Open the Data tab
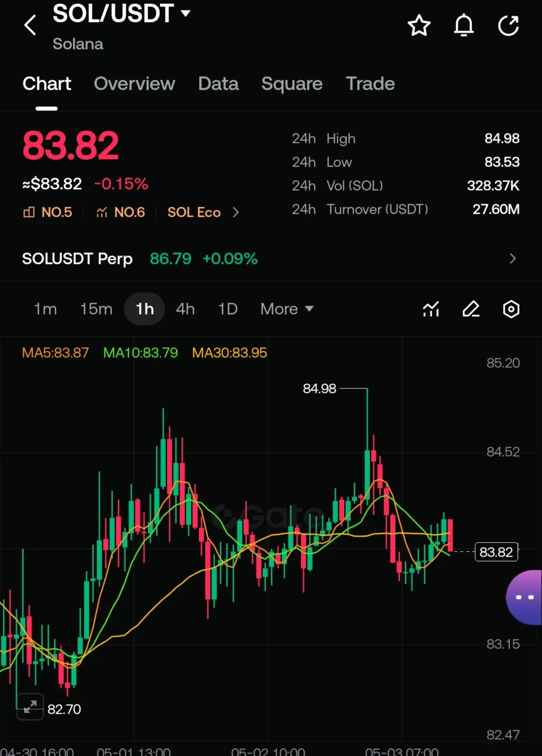 pos(218,84)
